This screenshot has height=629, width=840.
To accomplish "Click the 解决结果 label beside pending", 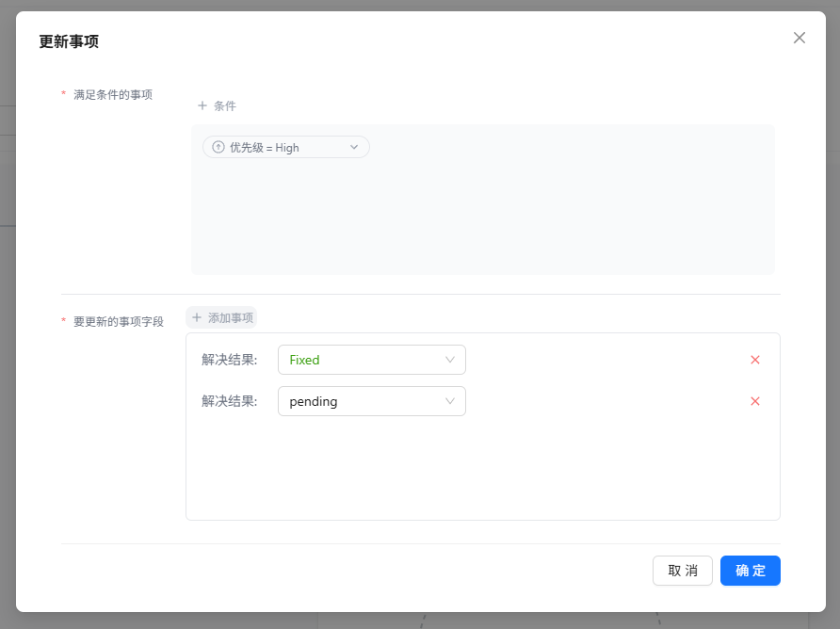I will click(x=229, y=401).
